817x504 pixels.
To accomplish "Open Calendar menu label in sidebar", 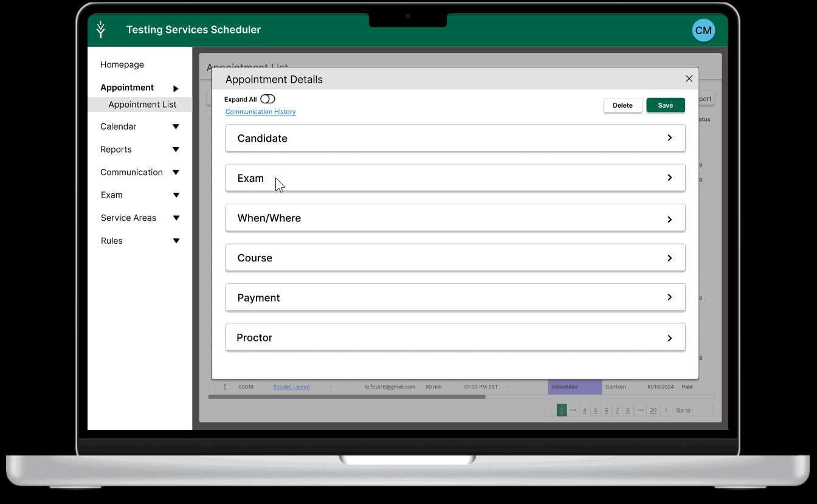I will coord(118,126).
